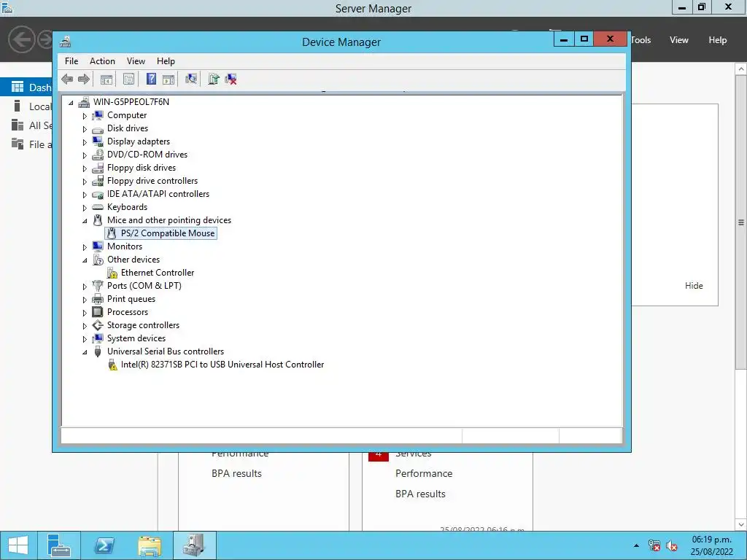Select the Floppy disk drives label
Image resolution: width=747 pixels, height=560 pixels.
click(141, 168)
